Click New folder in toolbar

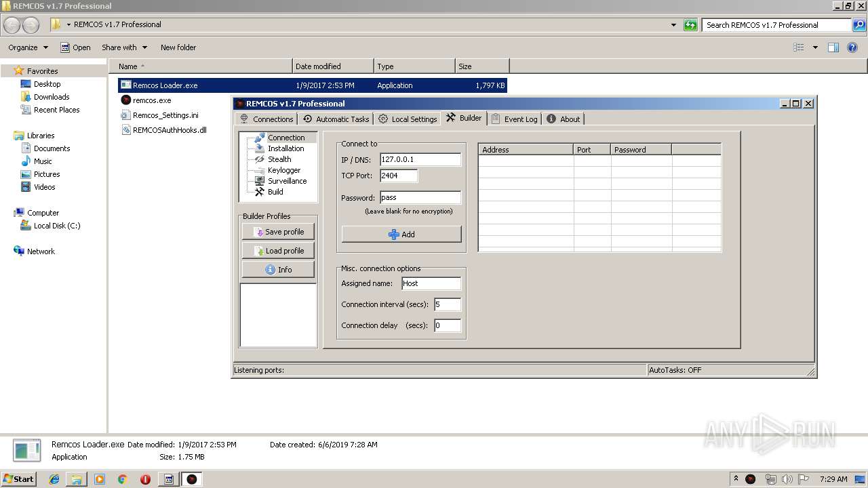pyautogui.click(x=178, y=47)
